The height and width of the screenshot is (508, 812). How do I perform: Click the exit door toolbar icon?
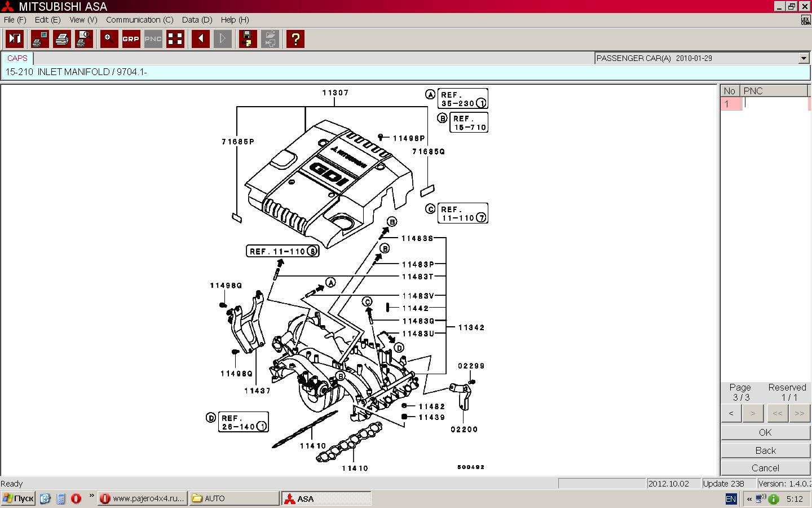point(15,39)
